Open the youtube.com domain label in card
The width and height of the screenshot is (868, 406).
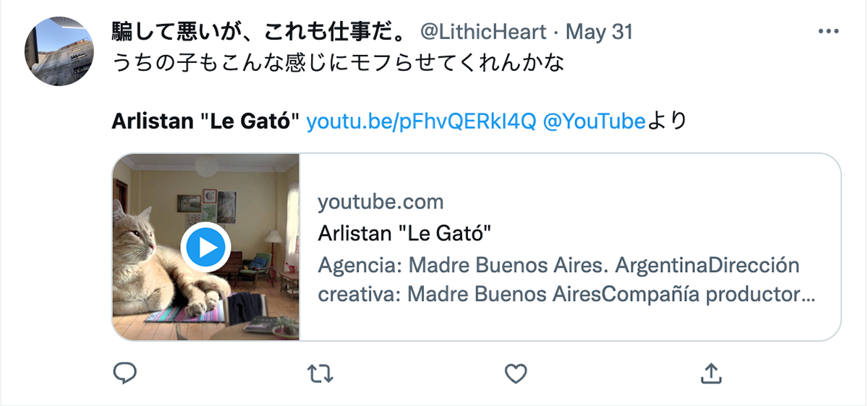tap(380, 202)
